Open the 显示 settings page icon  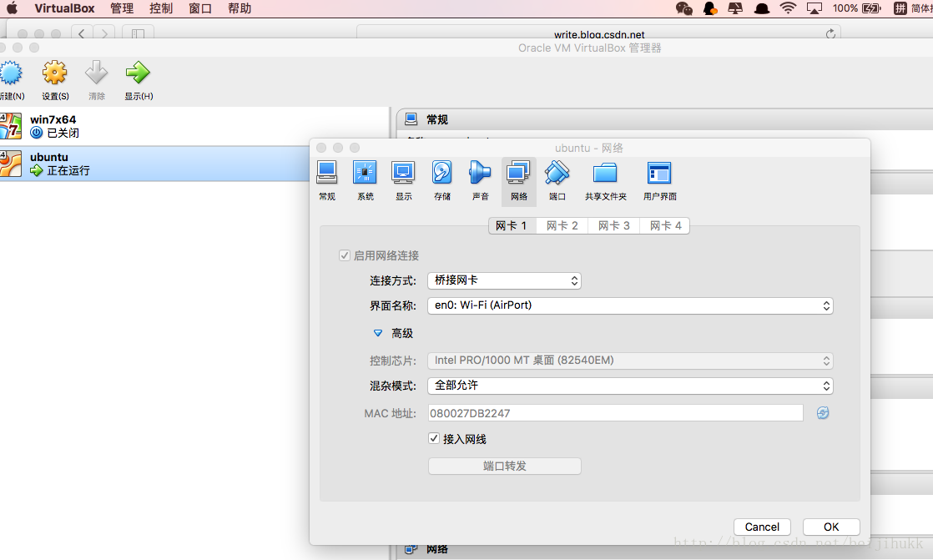(403, 176)
